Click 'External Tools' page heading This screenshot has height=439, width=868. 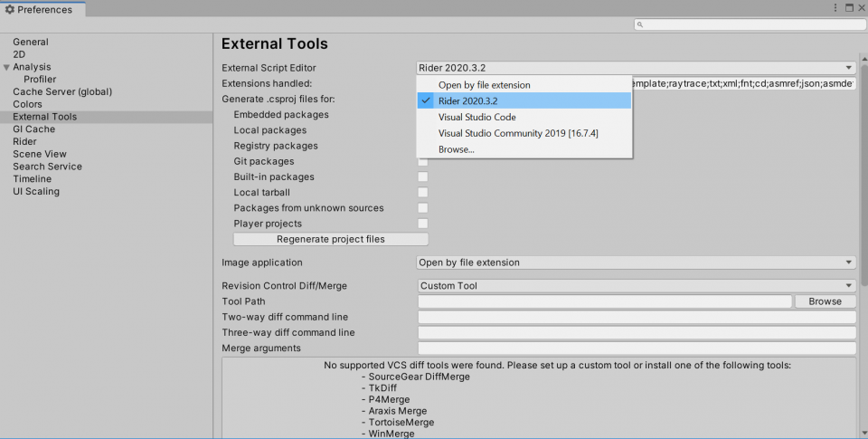pos(275,43)
